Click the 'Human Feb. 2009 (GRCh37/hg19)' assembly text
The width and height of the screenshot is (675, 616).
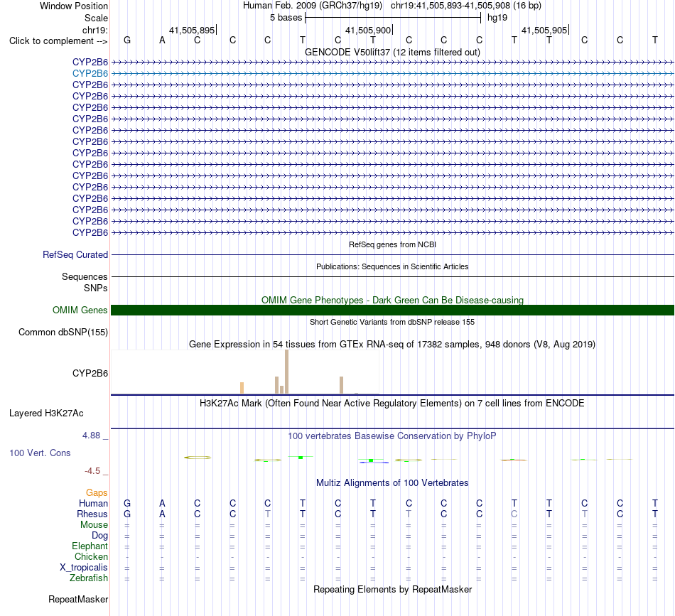313,6
